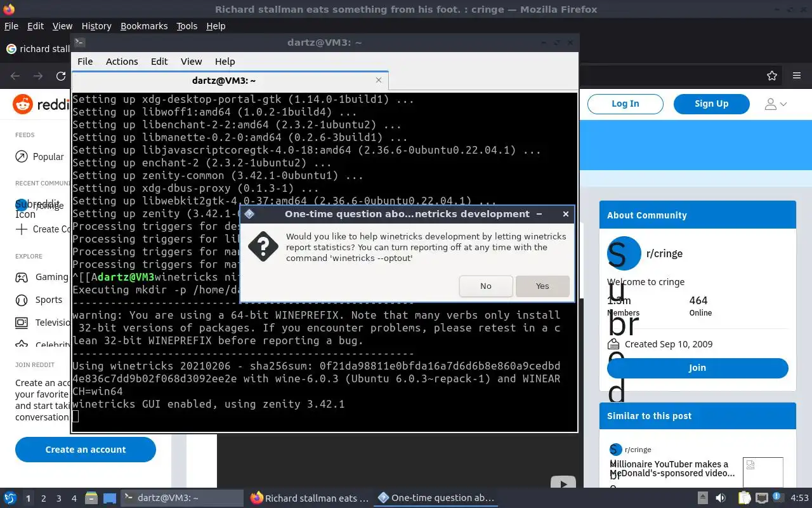Viewport: 812px width, 508px height.
Task: Click the winetricks dialog title bar icon
Action: (x=249, y=214)
